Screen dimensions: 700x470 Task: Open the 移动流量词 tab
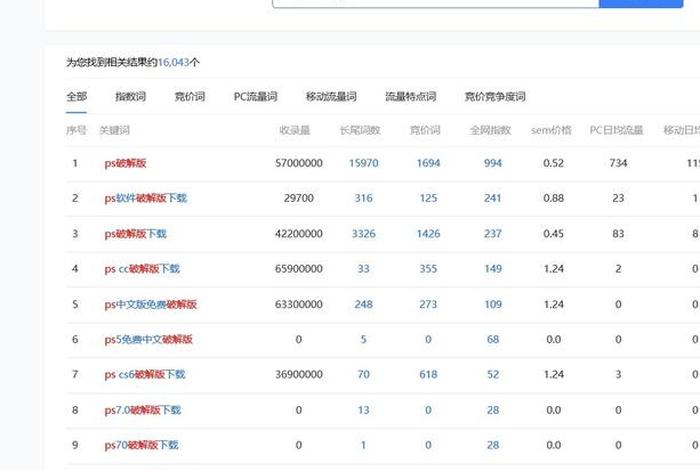coord(331,96)
